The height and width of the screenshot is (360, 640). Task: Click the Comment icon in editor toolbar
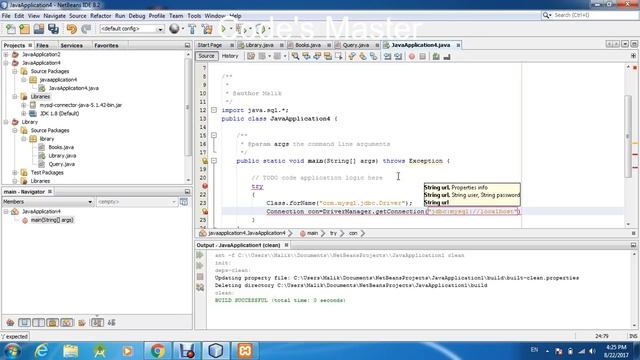(436, 56)
